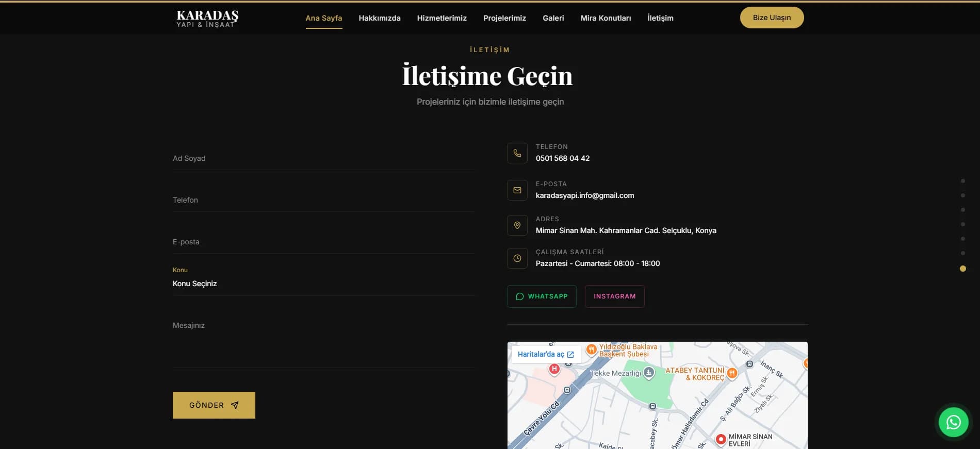
Task: Click the Karadaş Yapı & İnşaat logo
Action: tap(207, 19)
